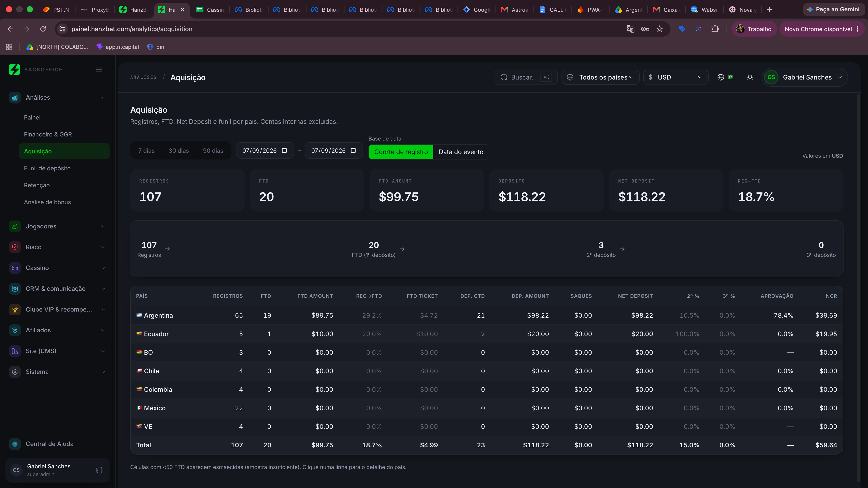
Task: Click the REGISTROS column header
Action: click(x=228, y=296)
